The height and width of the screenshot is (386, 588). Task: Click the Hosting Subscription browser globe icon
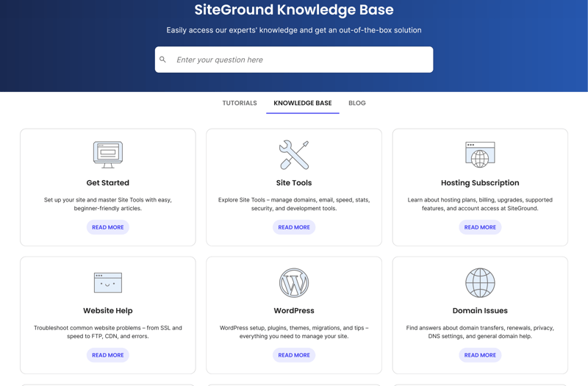(480, 154)
